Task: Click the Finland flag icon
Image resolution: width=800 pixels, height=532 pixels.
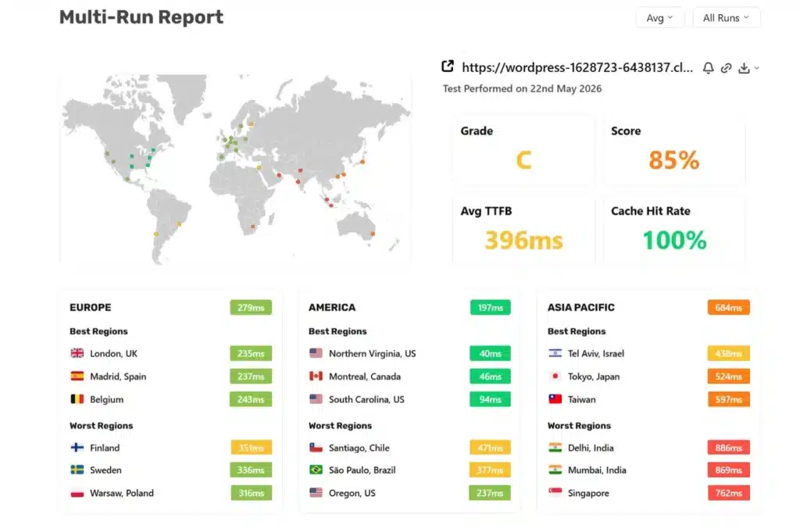Action: point(77,448)
